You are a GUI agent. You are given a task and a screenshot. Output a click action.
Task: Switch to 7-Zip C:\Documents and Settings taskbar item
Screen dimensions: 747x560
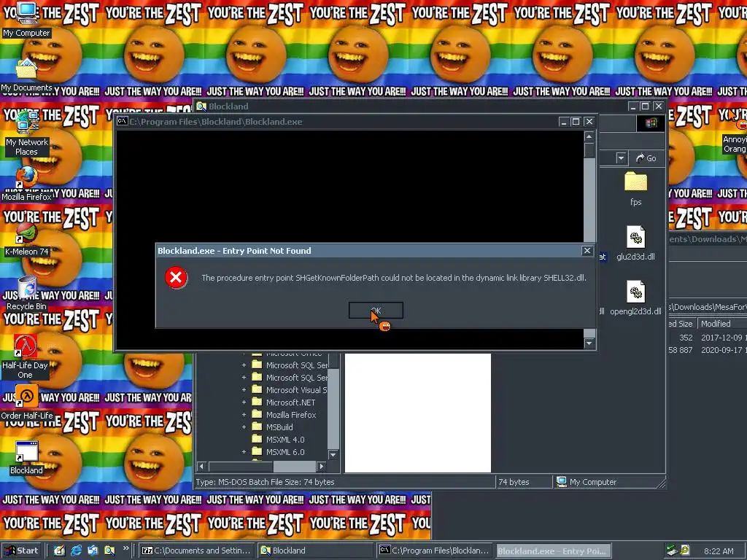[197, 551]
